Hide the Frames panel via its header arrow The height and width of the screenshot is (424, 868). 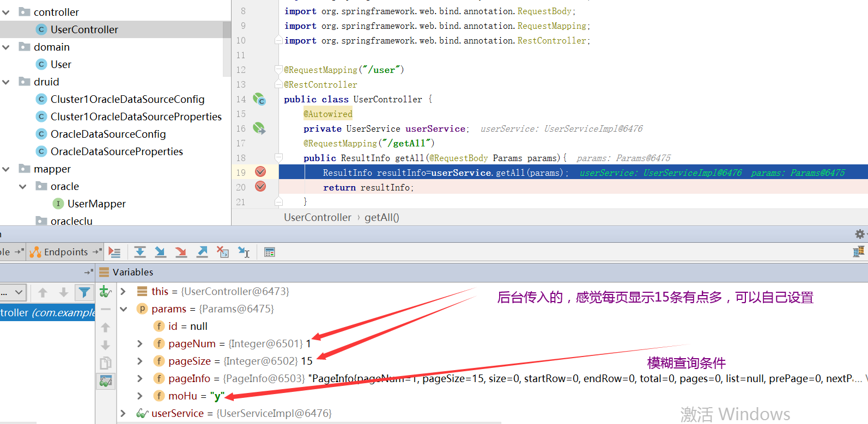point(89,272)
